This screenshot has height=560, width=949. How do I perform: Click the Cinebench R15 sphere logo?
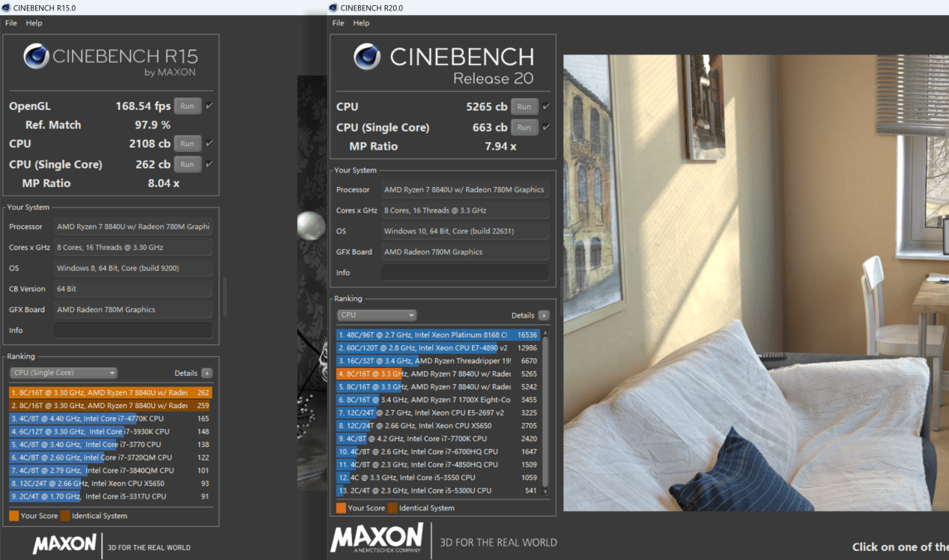[37, 56]
